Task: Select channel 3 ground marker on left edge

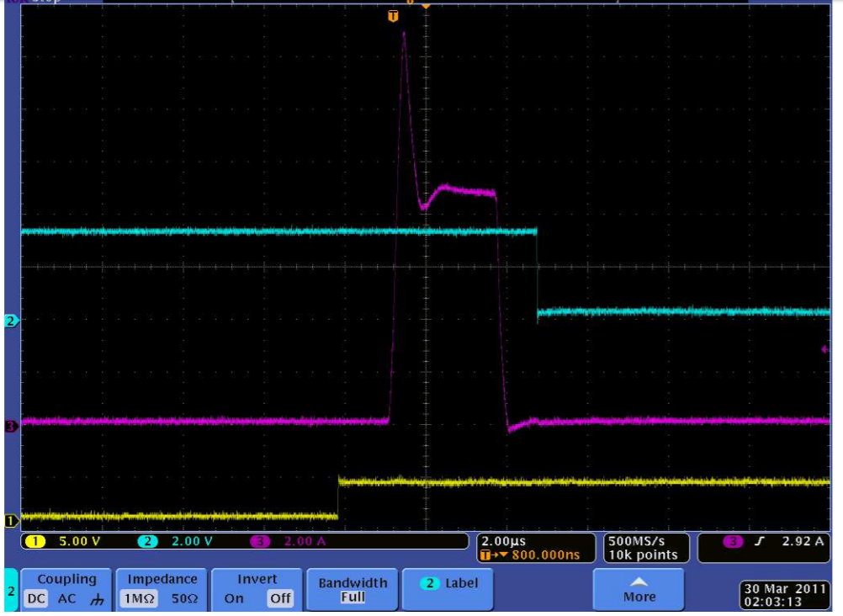Action: 10,426
